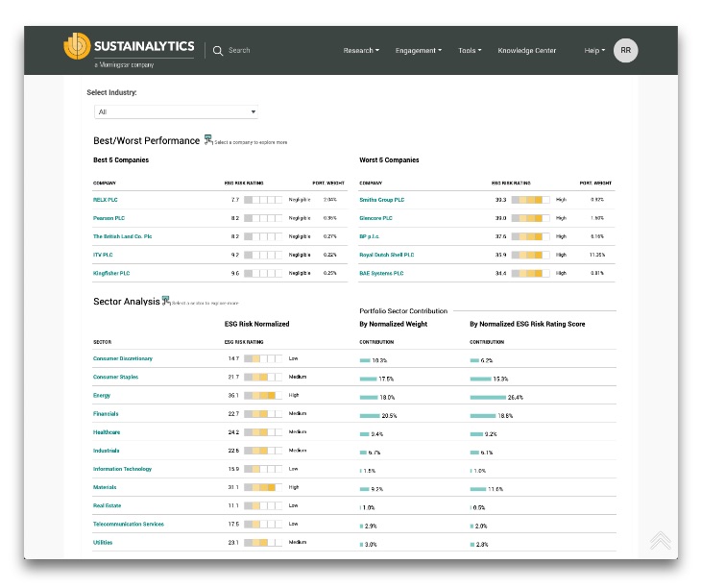The width and height of the screenshot is (701, 588).
Task: Select the Utilities sector
Action: 103,543
